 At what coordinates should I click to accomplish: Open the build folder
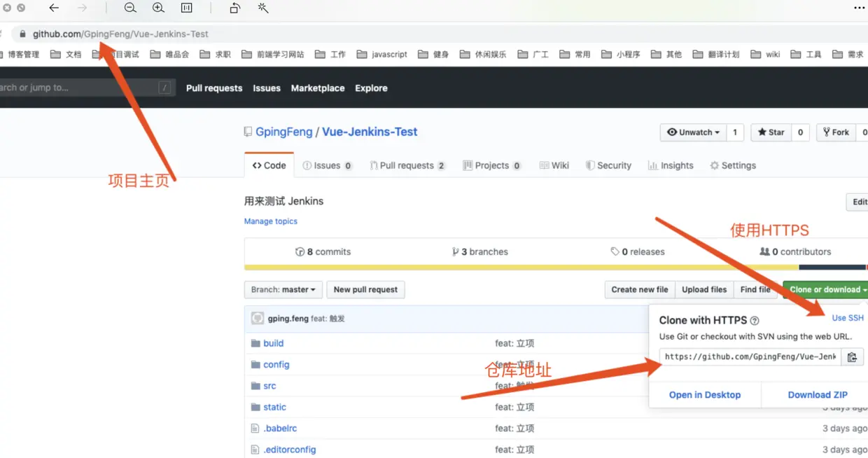(x=273, y=343)
